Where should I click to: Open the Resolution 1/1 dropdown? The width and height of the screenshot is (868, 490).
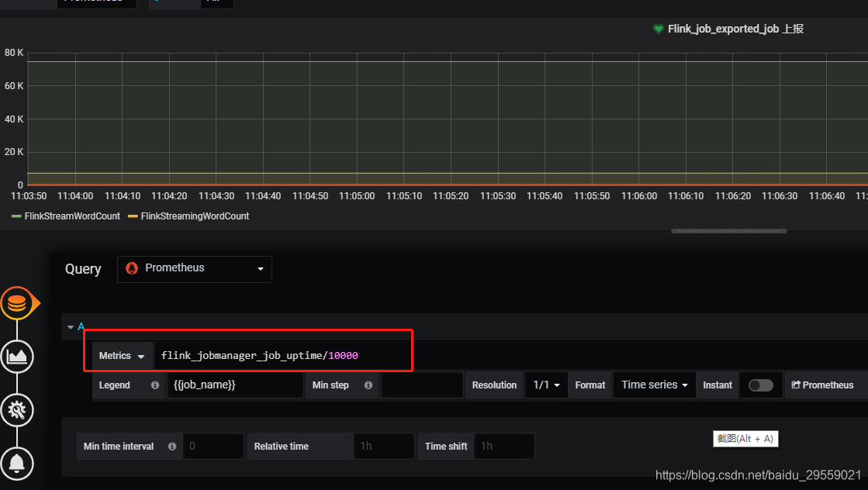(x=545, y=385)
